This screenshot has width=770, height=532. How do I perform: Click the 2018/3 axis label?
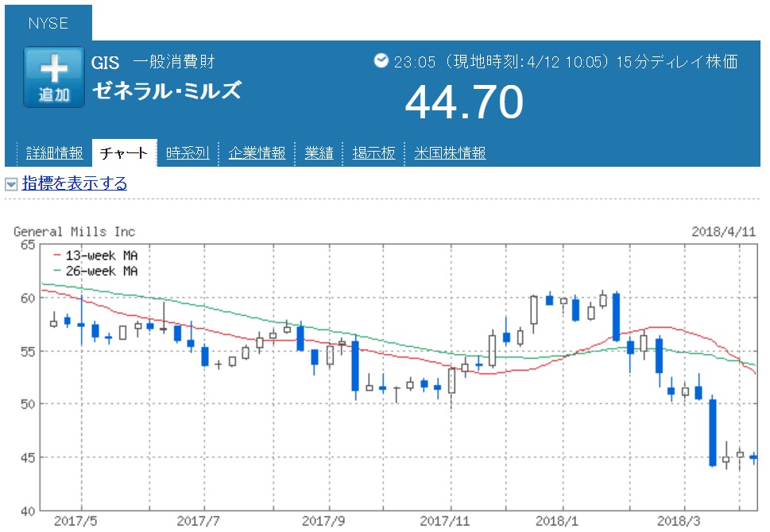tap(678, 521)
